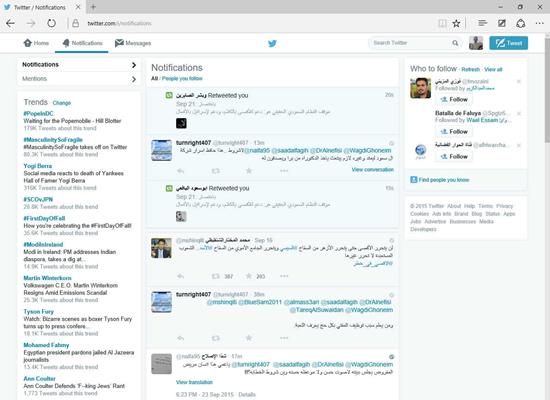Screen dimensions: 550x400
Task: Dismiss first Who to follow suggestion
Action: point(519,81)
